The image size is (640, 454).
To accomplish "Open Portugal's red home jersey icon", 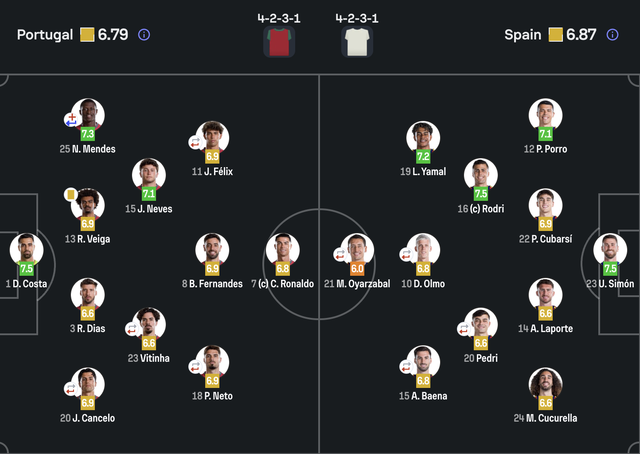I will pos(279,42).
